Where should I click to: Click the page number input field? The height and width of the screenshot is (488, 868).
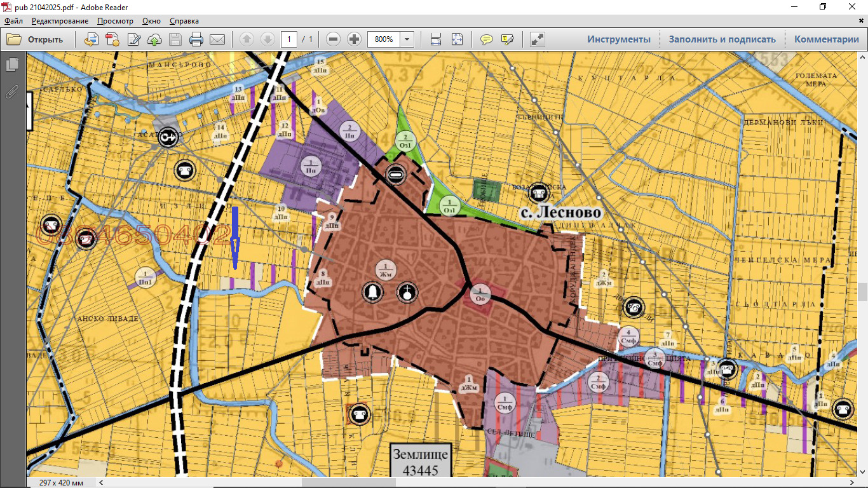pos(289,39)
